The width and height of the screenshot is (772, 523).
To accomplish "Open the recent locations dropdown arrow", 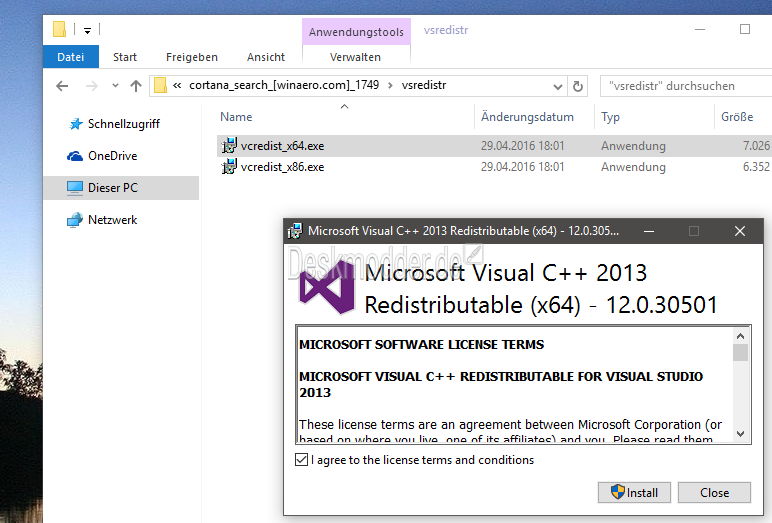I will click(115, 86).
